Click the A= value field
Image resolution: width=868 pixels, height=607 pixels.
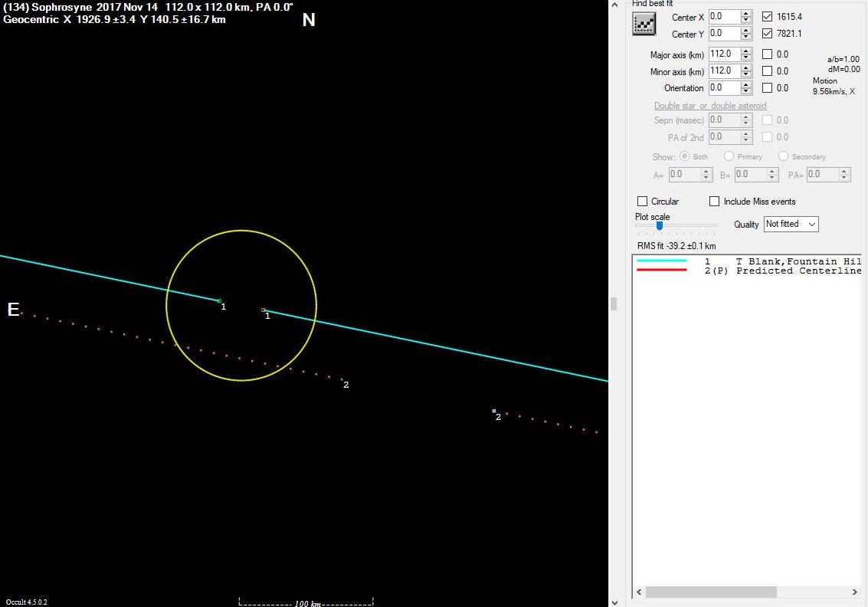tap(684, 175)
